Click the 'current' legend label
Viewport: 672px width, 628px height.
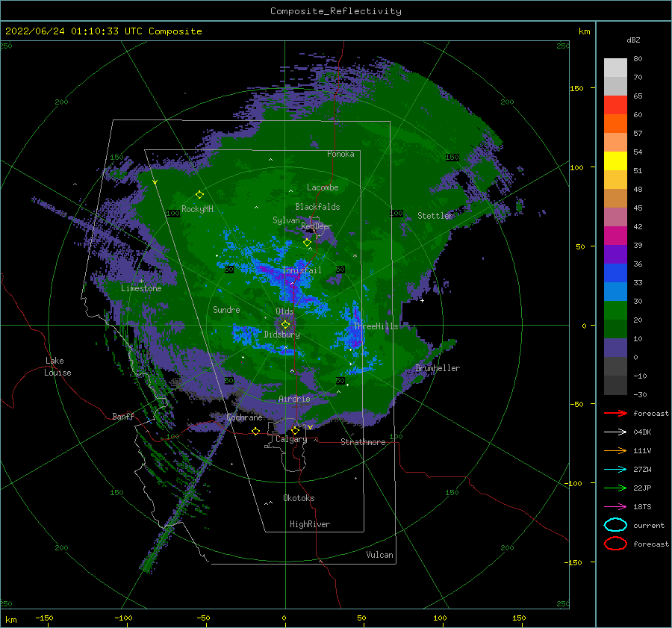click(x=649, y=526)
